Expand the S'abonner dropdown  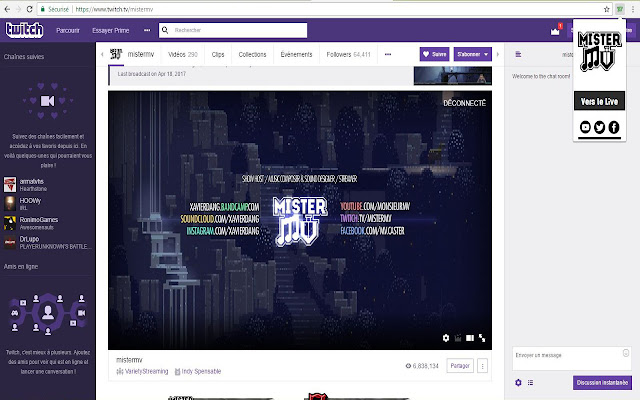pos(486,54)
